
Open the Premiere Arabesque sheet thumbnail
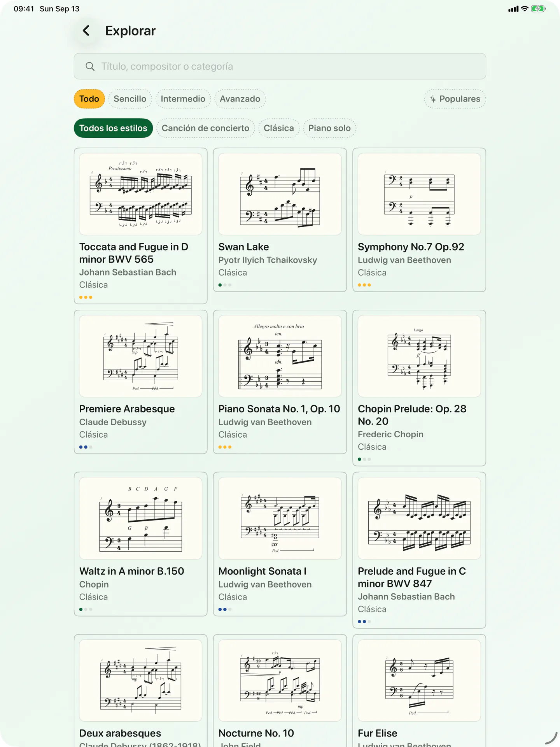140,356
